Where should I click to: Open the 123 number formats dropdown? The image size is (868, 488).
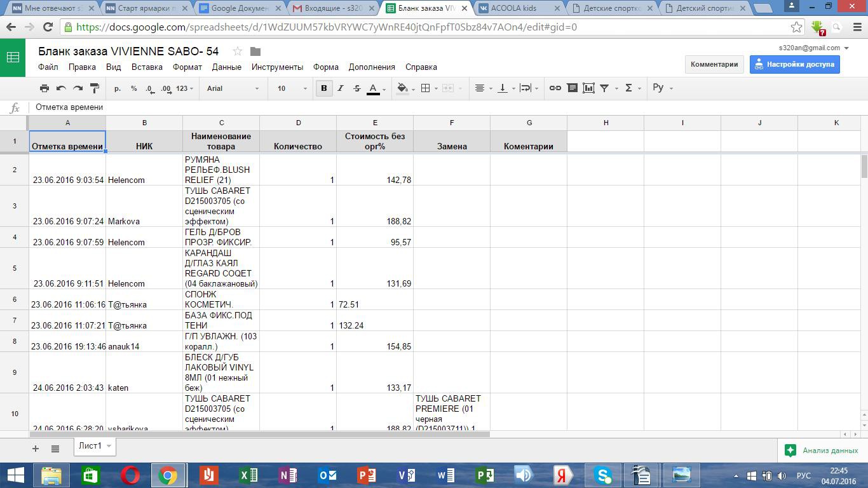pos(185,88)
